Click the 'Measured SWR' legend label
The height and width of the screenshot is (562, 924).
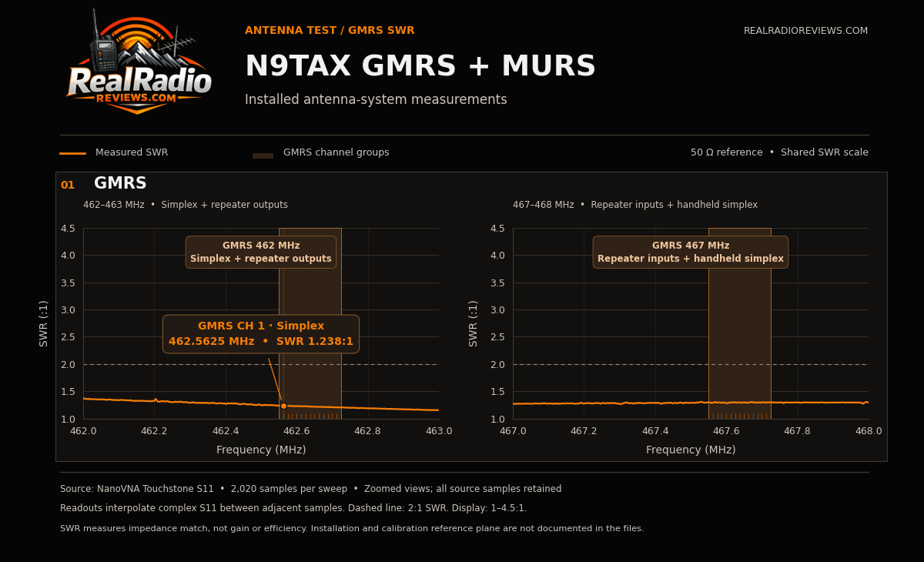click(x=132, y=153)
